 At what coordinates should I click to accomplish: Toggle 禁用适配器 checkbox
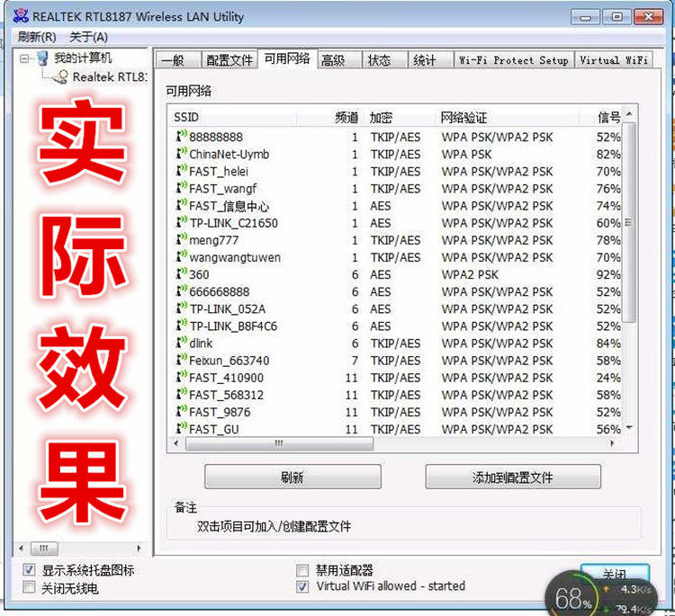pos(302,570)
